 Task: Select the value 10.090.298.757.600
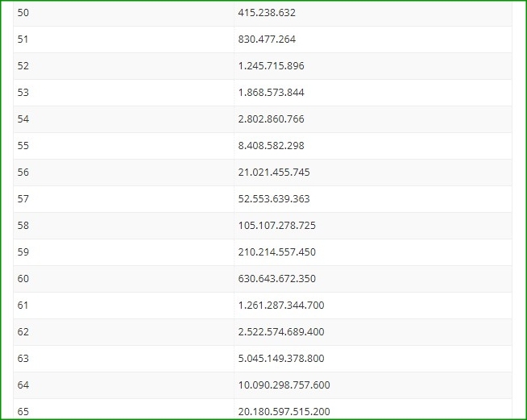(x=284, y=385)
